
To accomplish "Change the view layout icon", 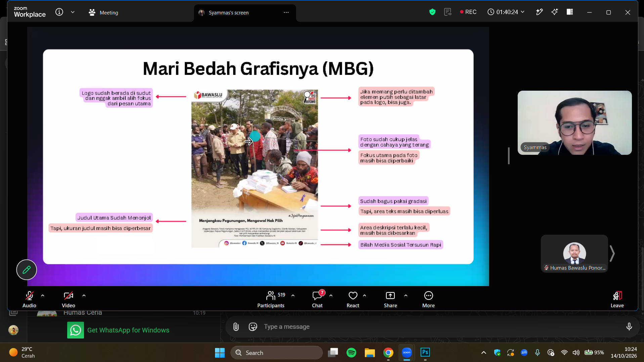I will click(x=570, y=12).
